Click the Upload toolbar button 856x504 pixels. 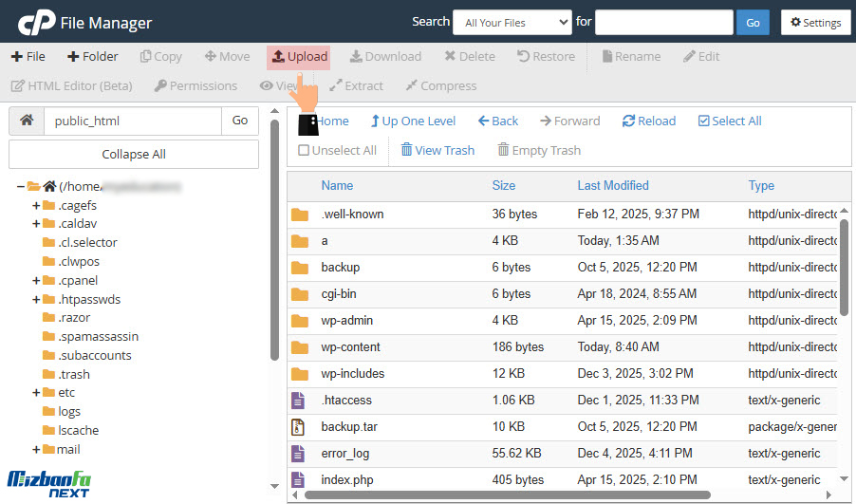pos(299,57)
